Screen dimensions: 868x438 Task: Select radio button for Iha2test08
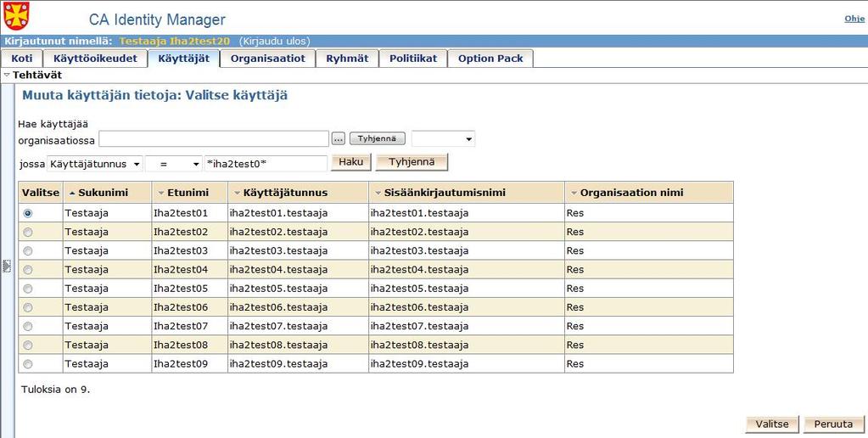click(28, 345)
